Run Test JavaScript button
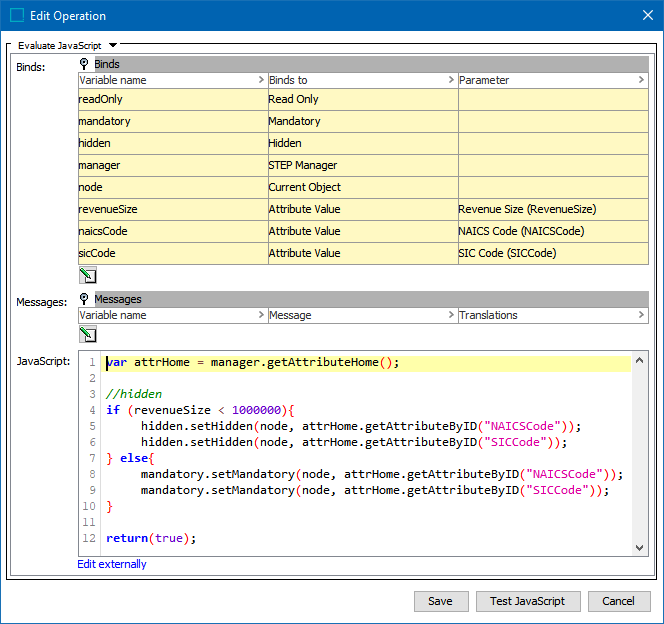664x624 pixels. (x=527, y=601)
